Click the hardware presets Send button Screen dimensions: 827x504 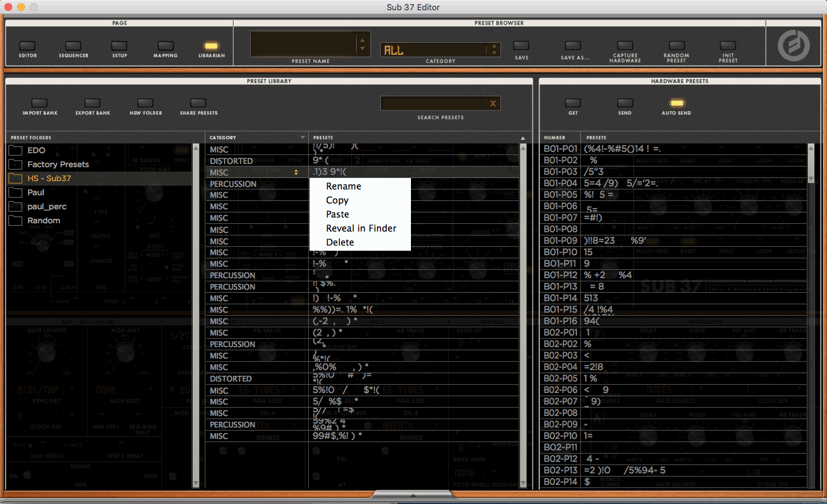pyautogui.click(x=625, y=103)
